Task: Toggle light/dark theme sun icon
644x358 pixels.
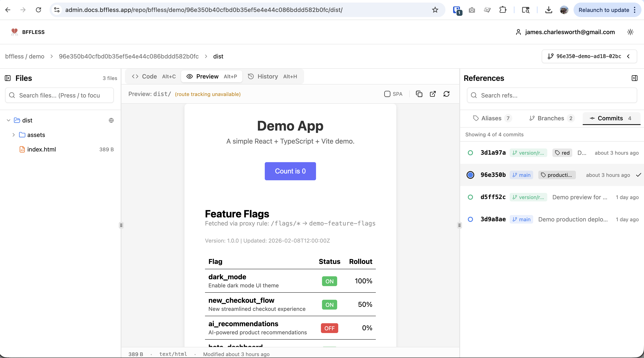Action: 630,32
